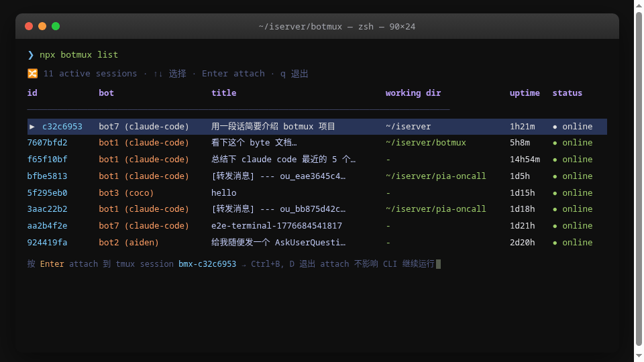The image size is (644, 362).
Task: Click the 'bot' column header
Action: tap(107, 93)
